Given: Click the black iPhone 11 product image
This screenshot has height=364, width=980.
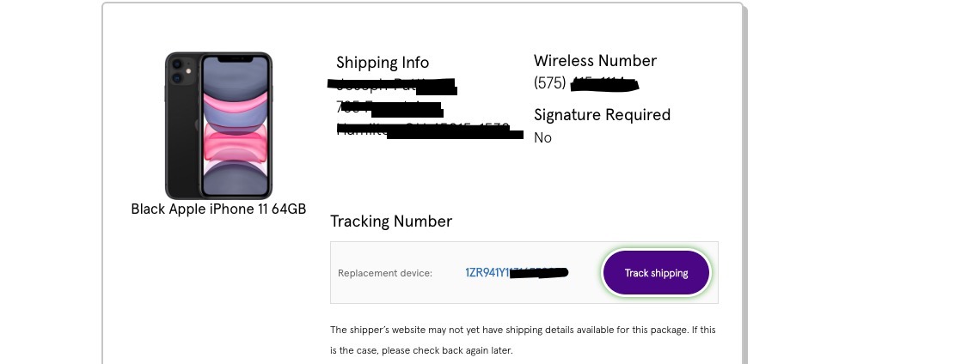Looking at the screenshot, I should pos(218,125).
